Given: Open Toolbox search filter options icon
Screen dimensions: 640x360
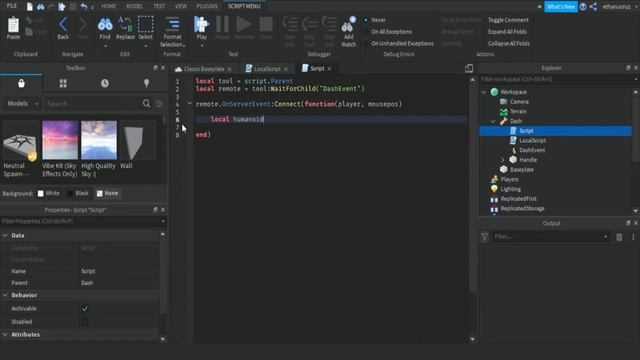Looking at the screenshot, I should pyautogui.click(x=159, y=104).
